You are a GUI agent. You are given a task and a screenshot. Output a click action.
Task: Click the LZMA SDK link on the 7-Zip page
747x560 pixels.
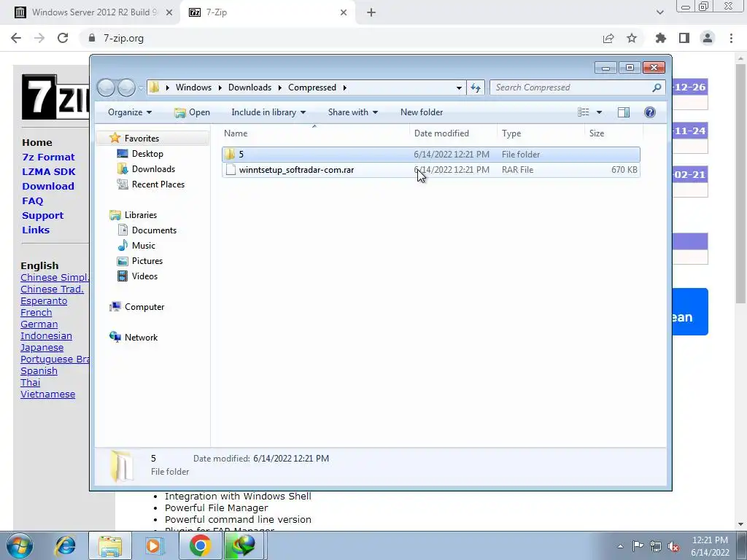[x=49, y=171]
